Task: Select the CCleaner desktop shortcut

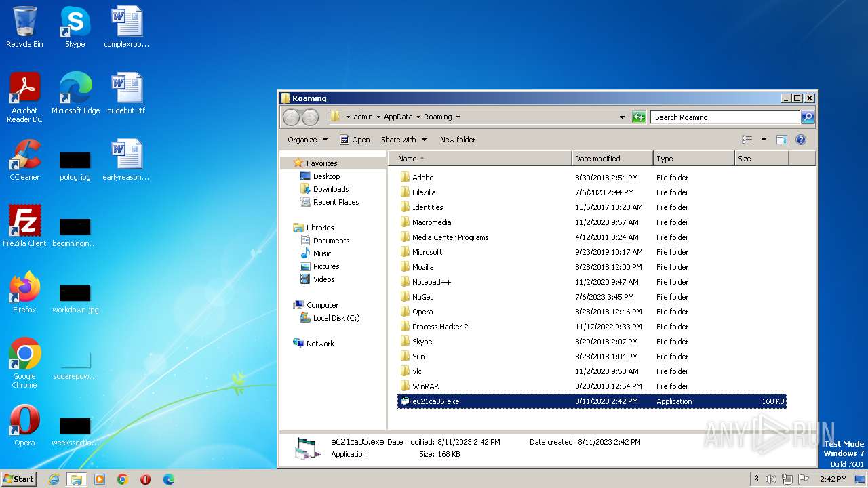Action: [x=24, y=161]
